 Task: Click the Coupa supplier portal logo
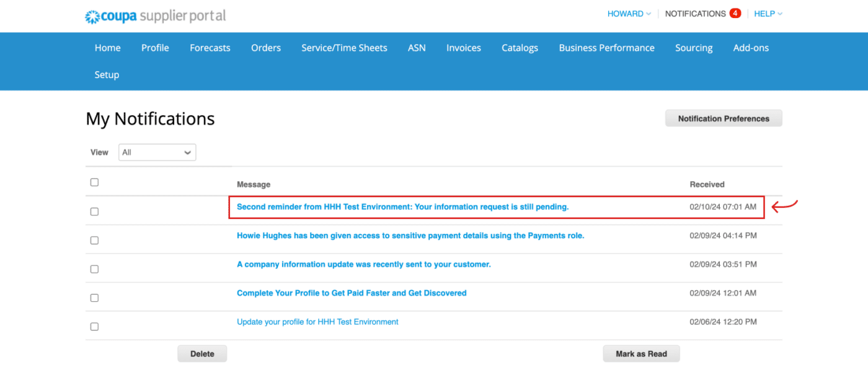click(x=154, y=16)
